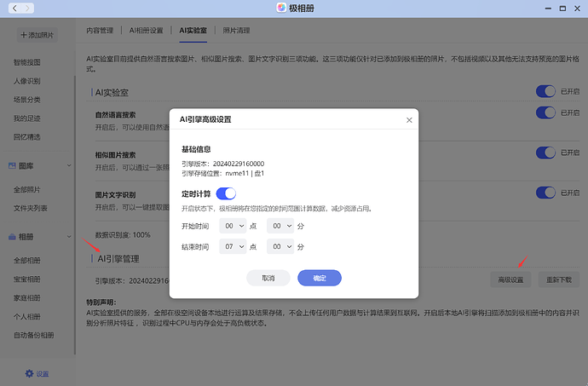Click the 相册 album icon in sidebar
The image size is (588, 386).
pyautogui.click(x=13, y=237)
